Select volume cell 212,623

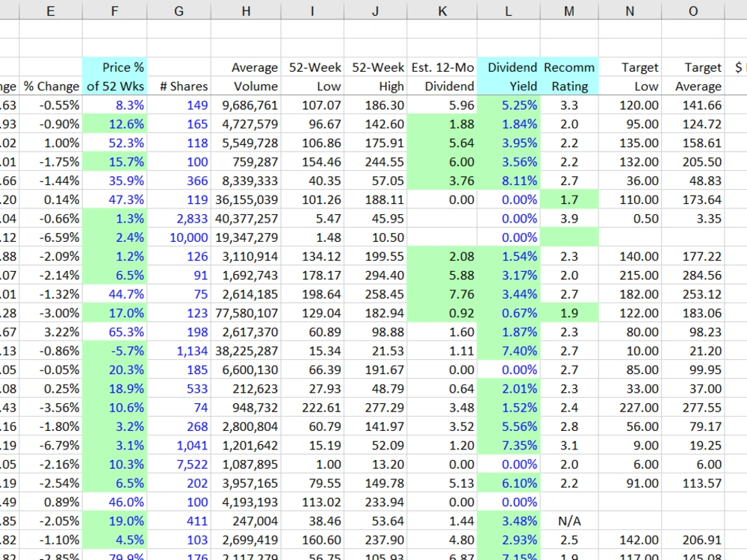[x=246, y=388]
